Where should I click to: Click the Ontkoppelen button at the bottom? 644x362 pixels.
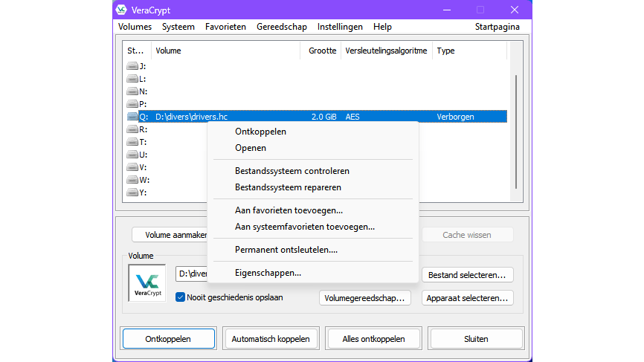click(168, 339)
